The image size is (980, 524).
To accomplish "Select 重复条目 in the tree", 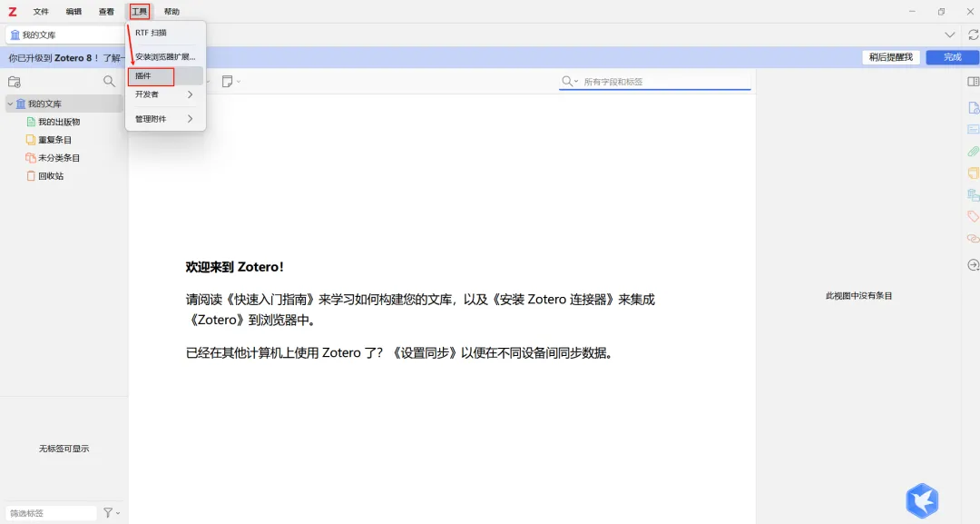I will pyautogui.click(x=55, y=140).
